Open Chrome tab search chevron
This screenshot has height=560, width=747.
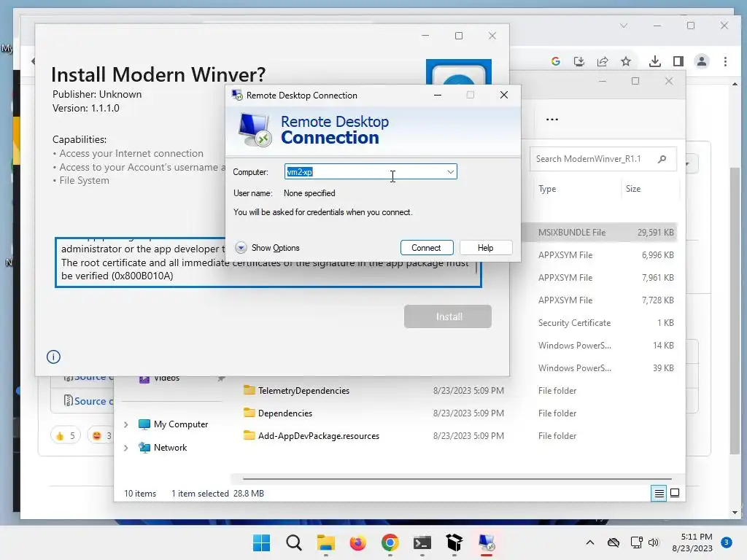click(624, 26)
